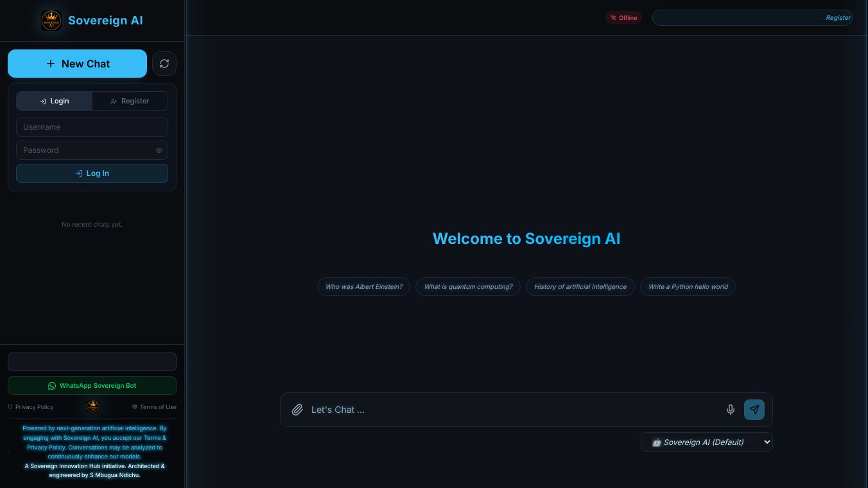The width and height of the screenshot is (868, 488).
Task: Toggle password visibility eye icon
Action: click(x=159, y=150)
